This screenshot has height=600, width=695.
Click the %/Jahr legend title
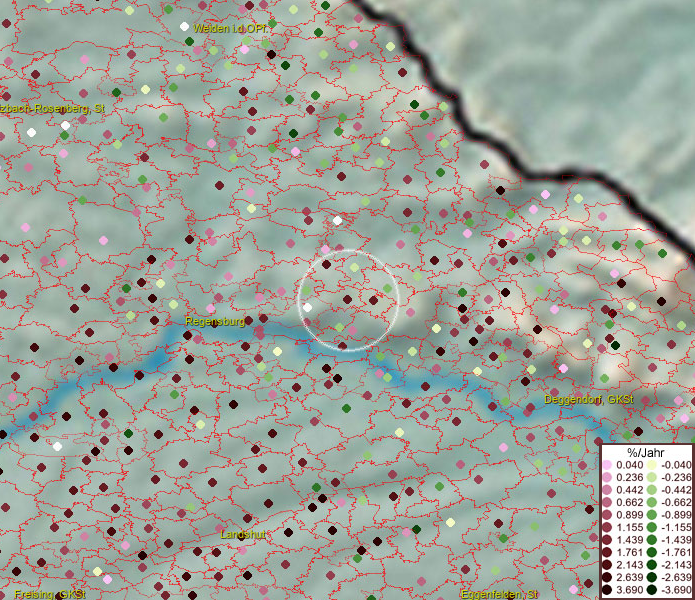click(645, 452)
